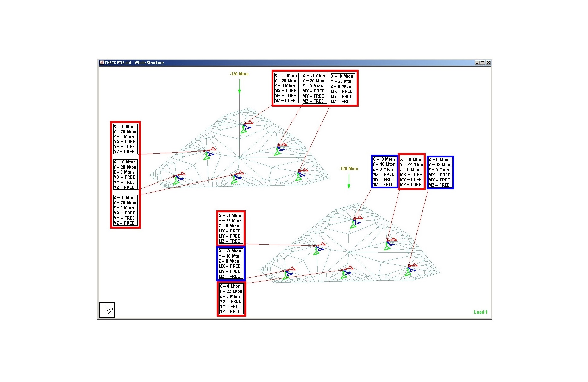Screen dimensions: 588x382
Task: Click center column node of lower pile cap
Action: tap(349, 252)
